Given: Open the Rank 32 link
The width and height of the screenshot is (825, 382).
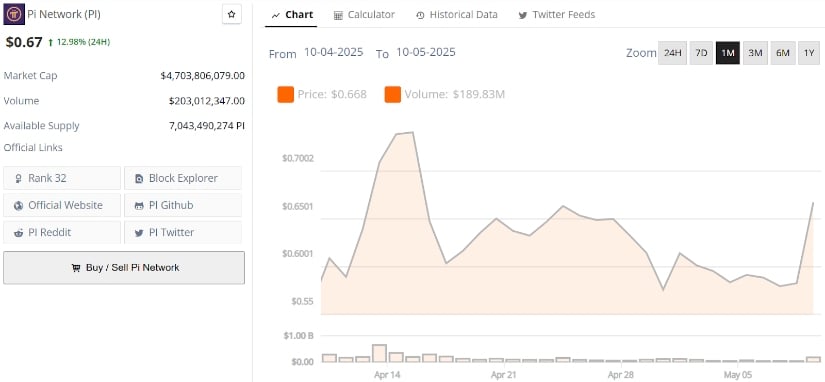Looking at the screenshot, I should click(x=62, y=178).
